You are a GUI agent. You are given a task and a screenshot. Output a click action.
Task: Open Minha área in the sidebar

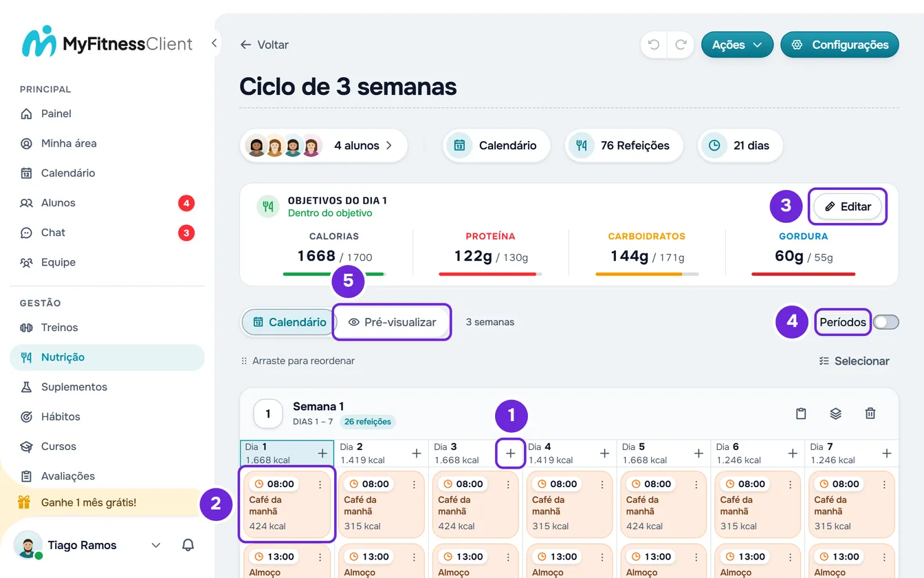(x=107, y=143)
